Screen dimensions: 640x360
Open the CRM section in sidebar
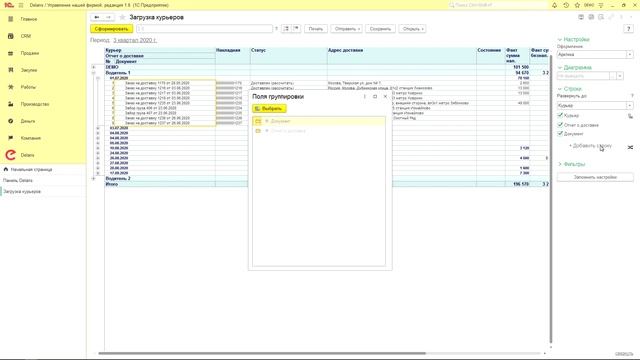tap(26, 36)
